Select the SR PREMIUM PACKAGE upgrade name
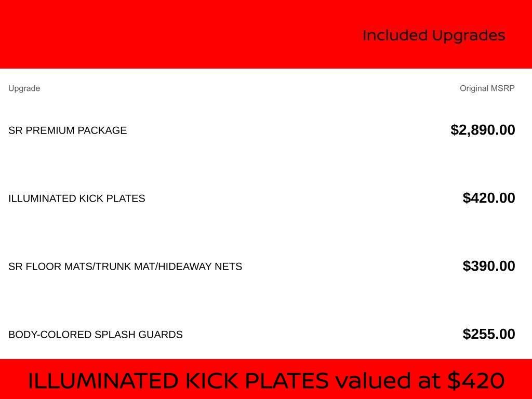The height and width of the screenshot is (399, 532). pyautogui.click(x=68, y=130)
